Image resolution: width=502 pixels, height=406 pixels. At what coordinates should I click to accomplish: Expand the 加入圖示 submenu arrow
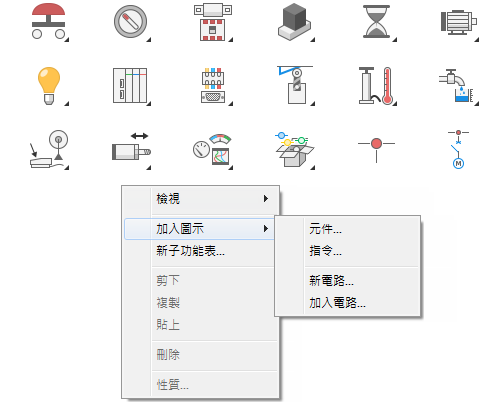tap(266, 229)
